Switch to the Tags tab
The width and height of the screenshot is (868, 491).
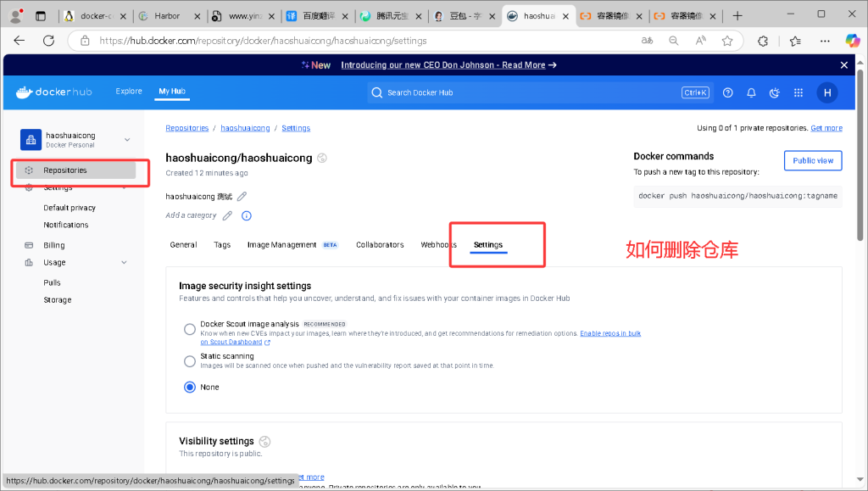(222, 245)
